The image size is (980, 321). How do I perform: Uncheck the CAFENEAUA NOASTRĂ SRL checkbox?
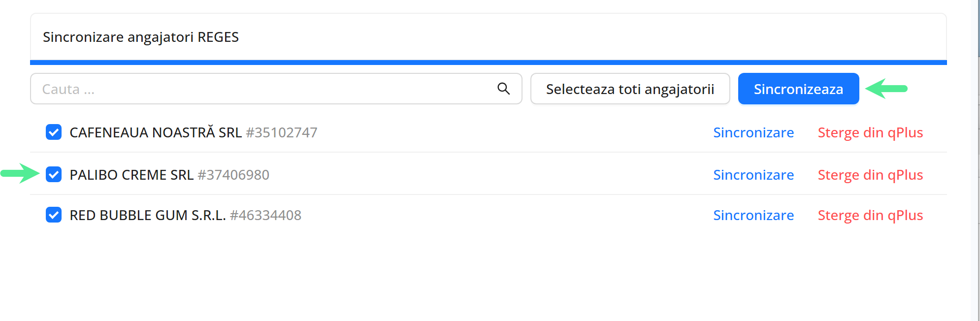click(54, 132)
